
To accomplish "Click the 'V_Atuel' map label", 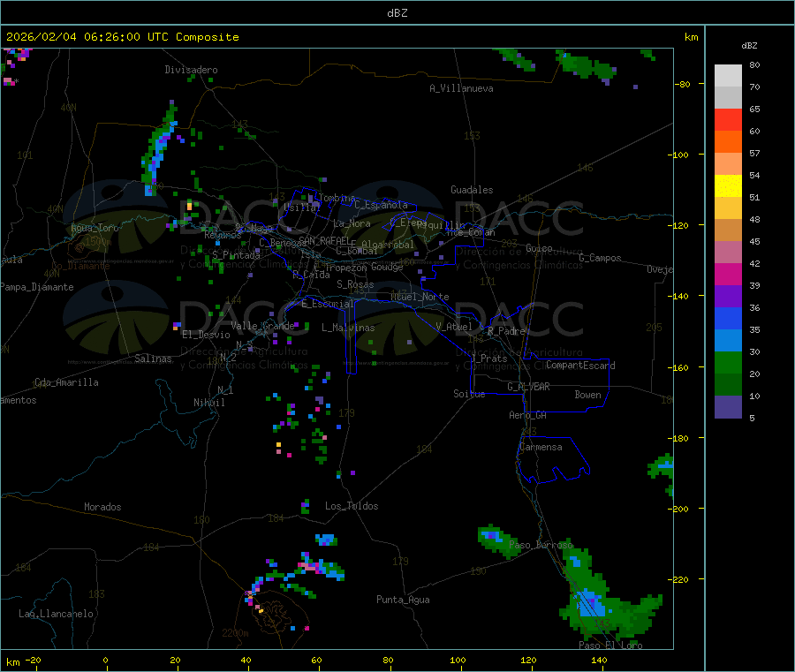I will (454, 327).
